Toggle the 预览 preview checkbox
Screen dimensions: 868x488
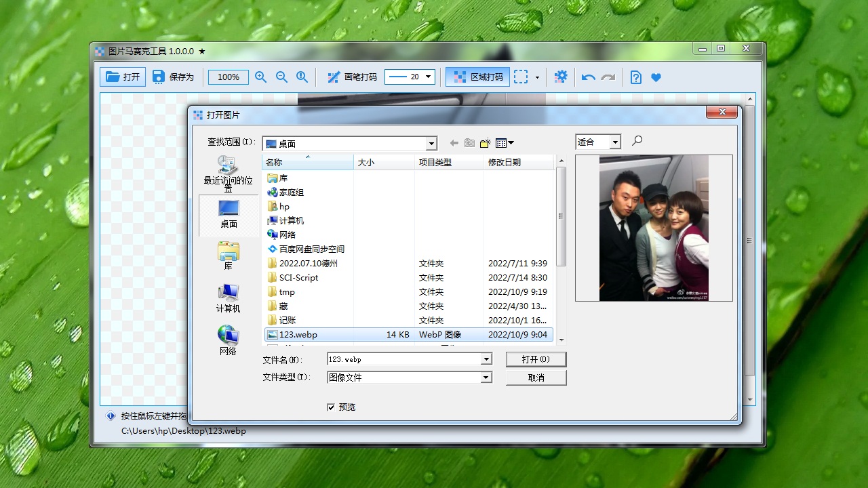(x=330, y=407)
